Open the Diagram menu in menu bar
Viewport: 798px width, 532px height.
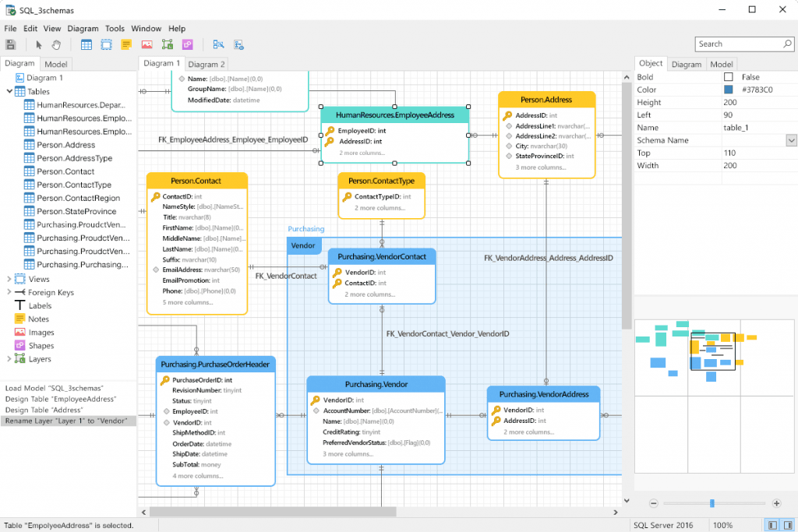coord(83,28)
